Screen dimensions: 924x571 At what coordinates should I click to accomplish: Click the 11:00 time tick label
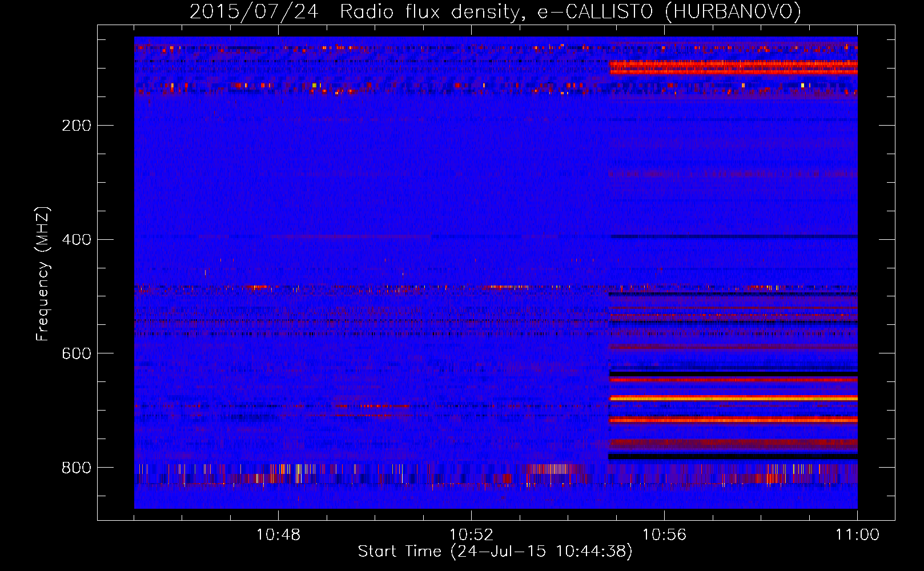[x=857, y=535]
